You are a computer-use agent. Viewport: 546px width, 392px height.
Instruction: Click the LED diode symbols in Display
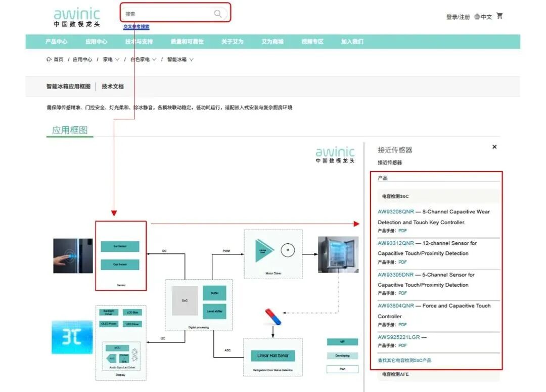(135, 355)
